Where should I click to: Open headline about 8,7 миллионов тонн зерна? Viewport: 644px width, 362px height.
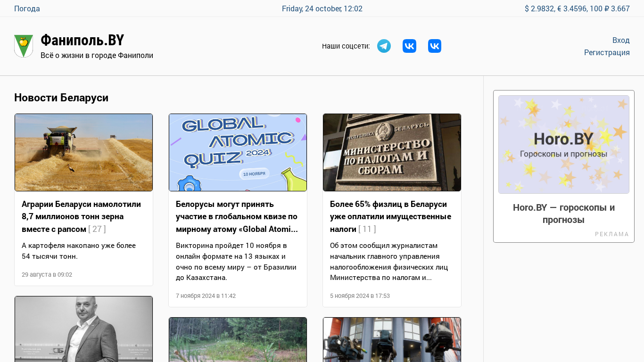click(x=81, y=216)
